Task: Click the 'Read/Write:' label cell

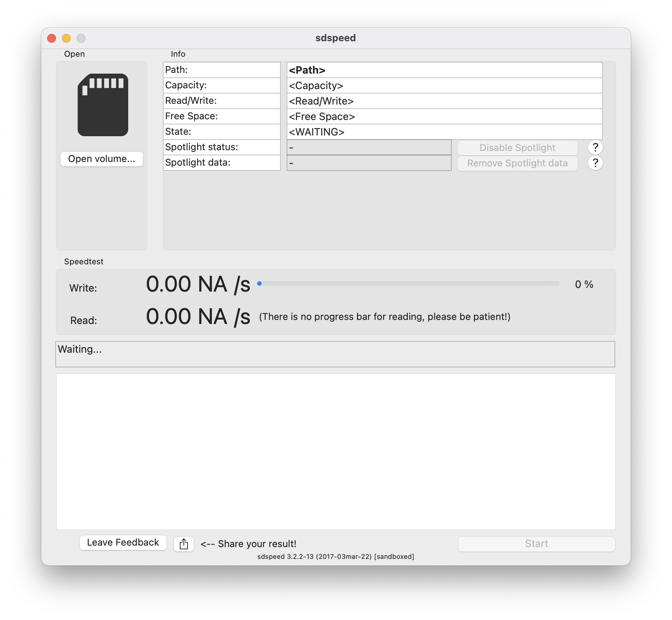Action: pos(222,101)
